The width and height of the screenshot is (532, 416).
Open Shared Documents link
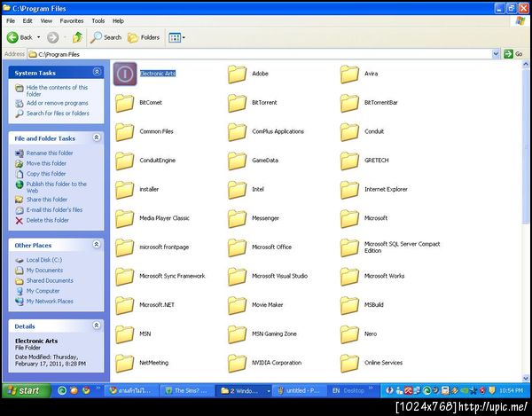[50, 281]
